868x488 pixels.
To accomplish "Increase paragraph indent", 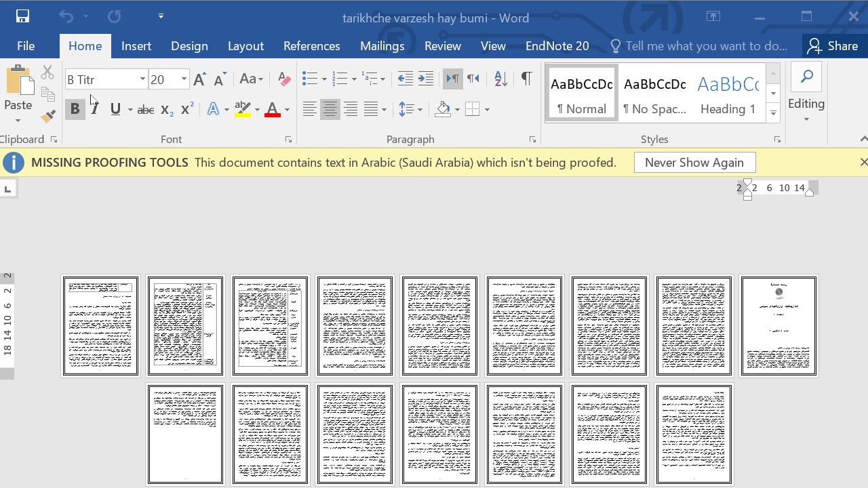I will click(426, 79).
